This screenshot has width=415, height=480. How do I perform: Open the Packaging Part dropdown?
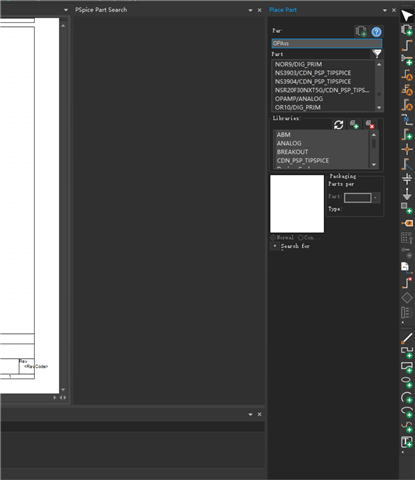click(375, 198)
